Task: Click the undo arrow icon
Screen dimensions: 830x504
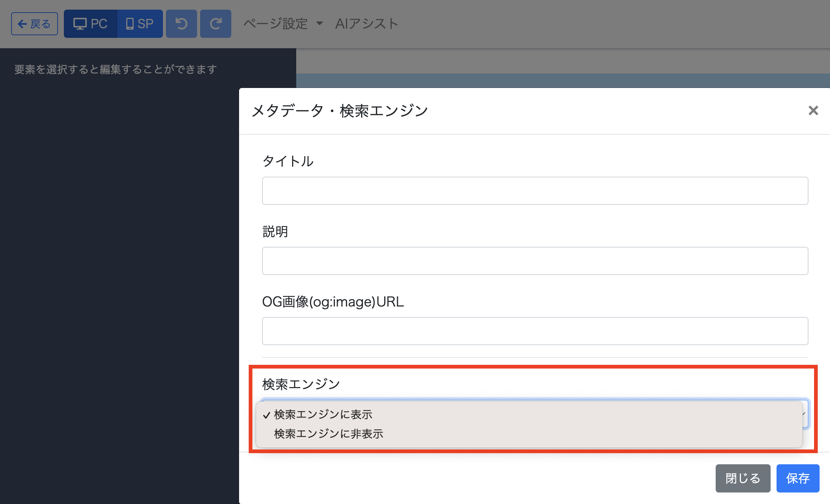Action: coord(181,24)
